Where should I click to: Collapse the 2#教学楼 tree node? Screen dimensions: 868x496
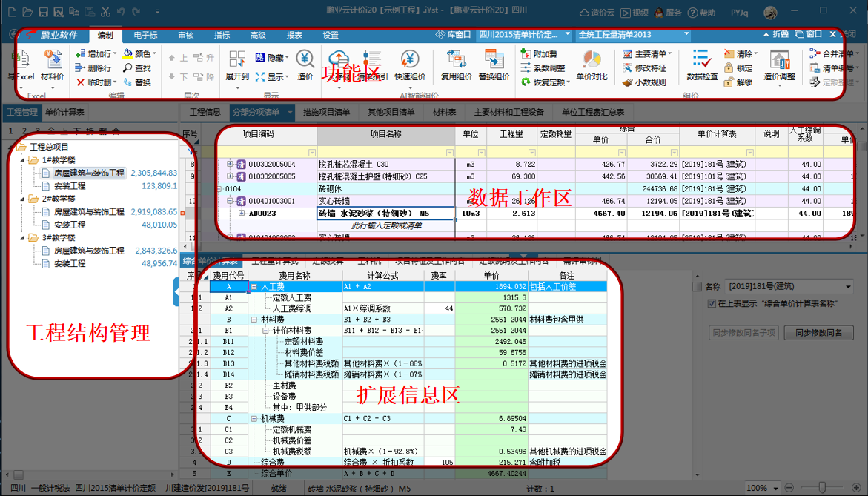click(23, 199)
